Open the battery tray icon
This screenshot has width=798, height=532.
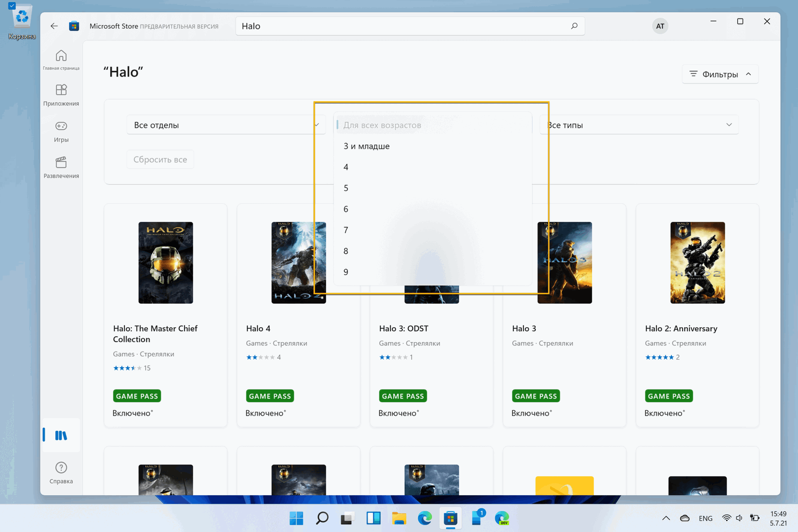click(x=754, y=518)
